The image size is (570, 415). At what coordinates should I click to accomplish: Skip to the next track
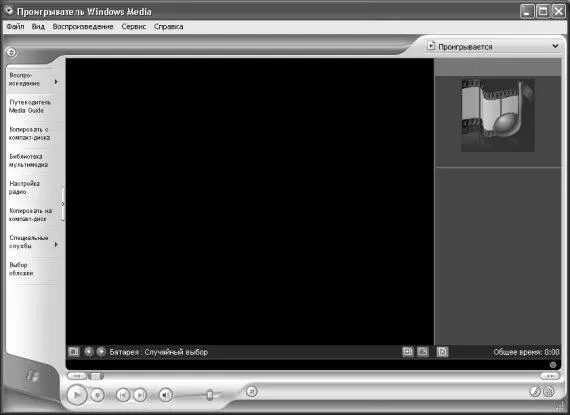(140, 395)
